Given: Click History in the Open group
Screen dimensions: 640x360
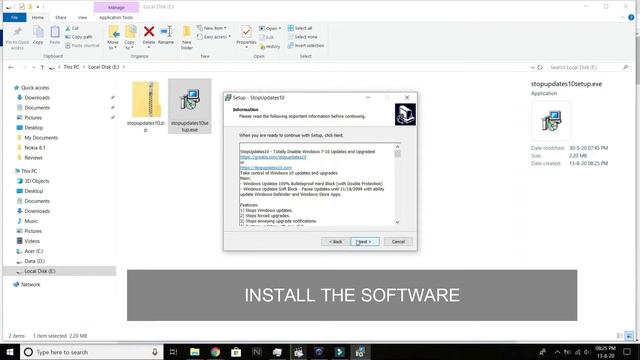Looking at the screenshot, I should [x=270, y=47].
